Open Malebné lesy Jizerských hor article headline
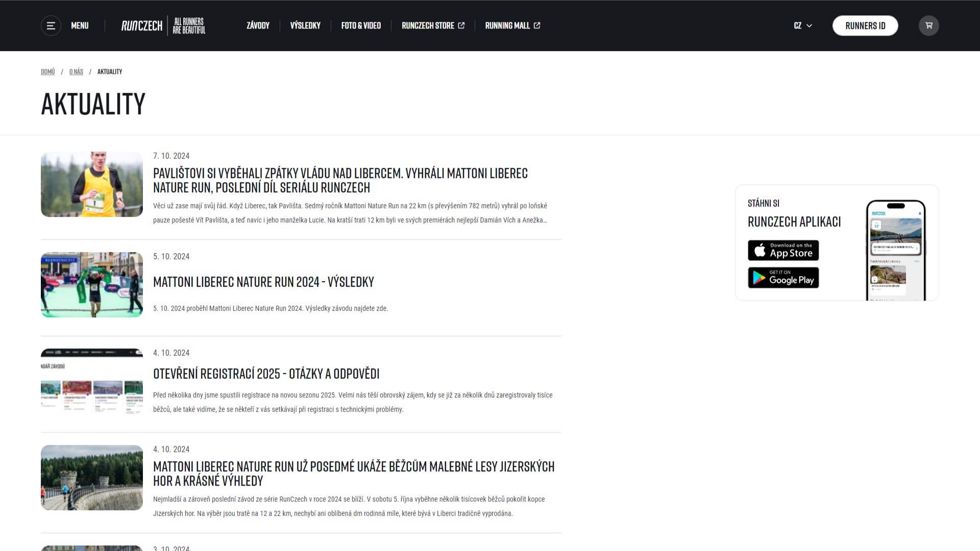The height and width of the screenshot is (551, 980). (354, 473)
